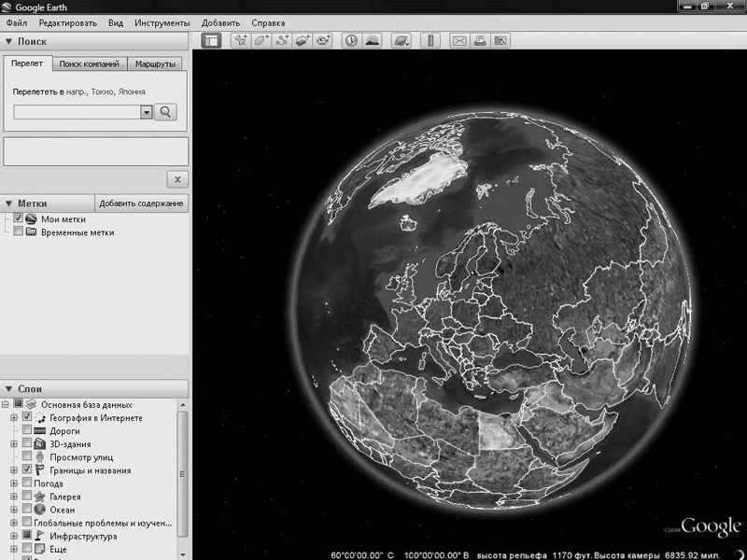
Task: Toggle the Основная база данных checkbox
Action: point(18,403)
